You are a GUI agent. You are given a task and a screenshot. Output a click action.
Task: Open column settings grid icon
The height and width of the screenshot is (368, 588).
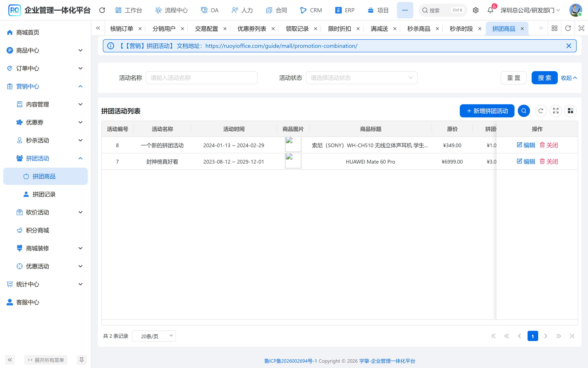pos(570,111)
